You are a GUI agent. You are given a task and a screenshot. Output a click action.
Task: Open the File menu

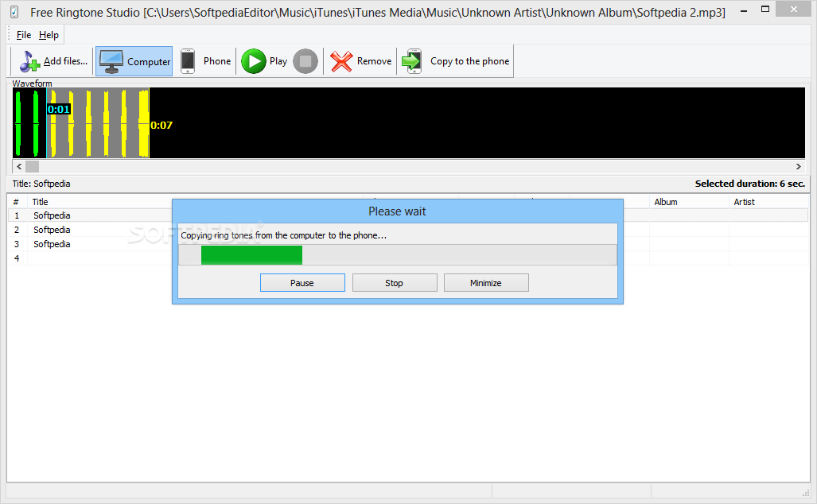[x=23, y=35]
